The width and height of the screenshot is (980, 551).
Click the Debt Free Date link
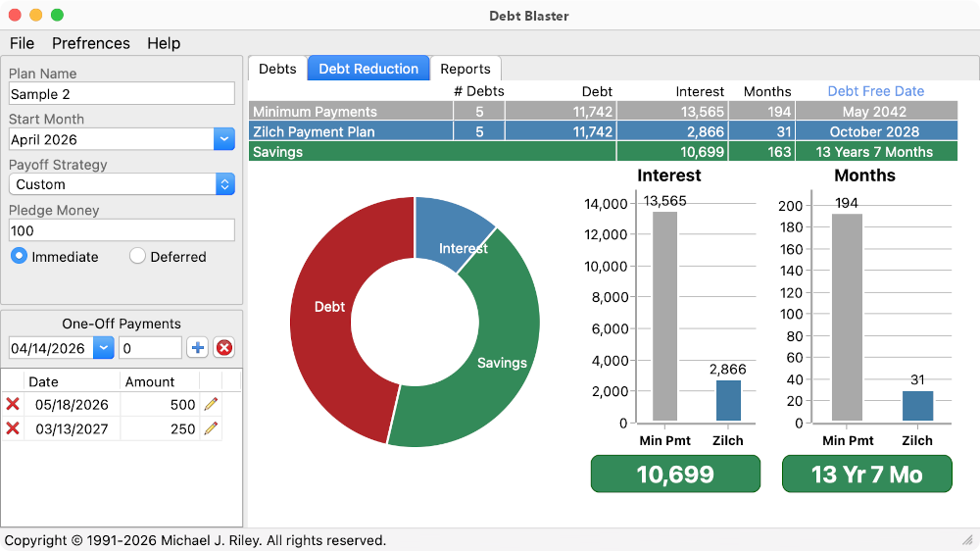(875, 91)
